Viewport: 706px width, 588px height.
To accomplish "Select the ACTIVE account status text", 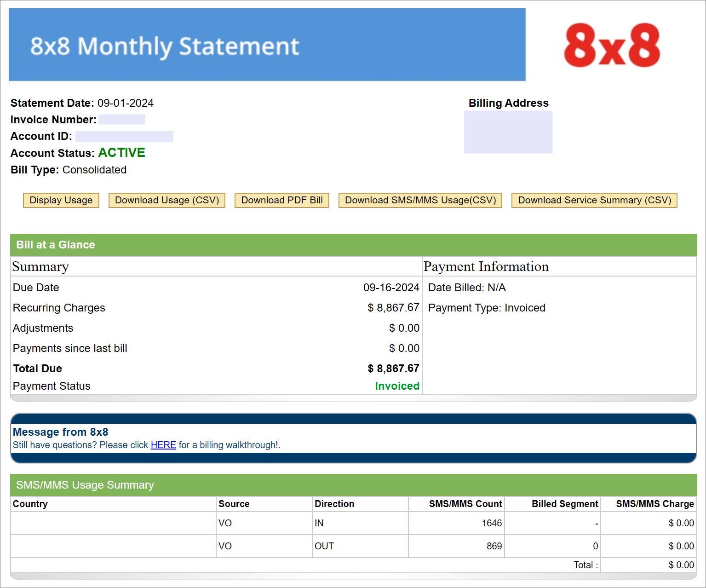I will coord(122,153).
